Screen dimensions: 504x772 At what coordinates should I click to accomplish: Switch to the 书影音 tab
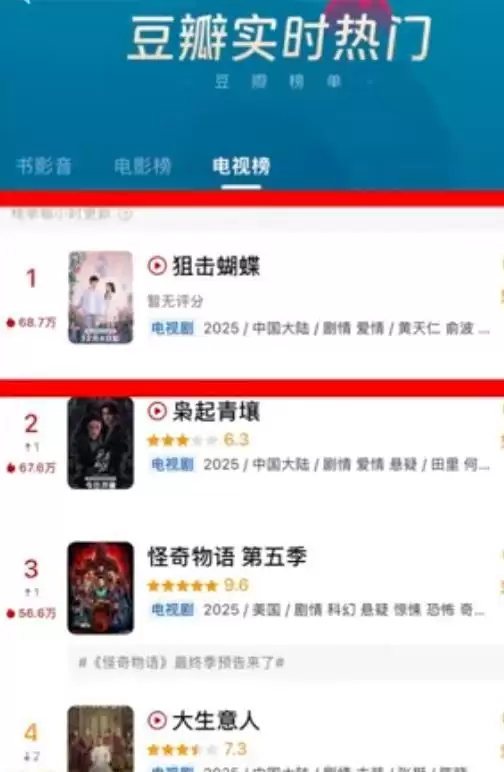point(44,166)
